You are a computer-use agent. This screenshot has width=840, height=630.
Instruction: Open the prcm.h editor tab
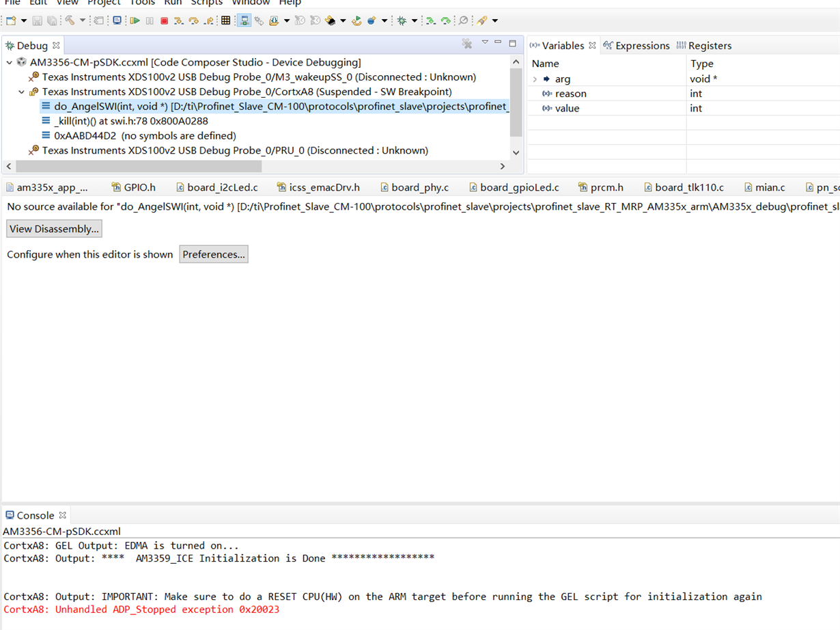pos(601,187)
